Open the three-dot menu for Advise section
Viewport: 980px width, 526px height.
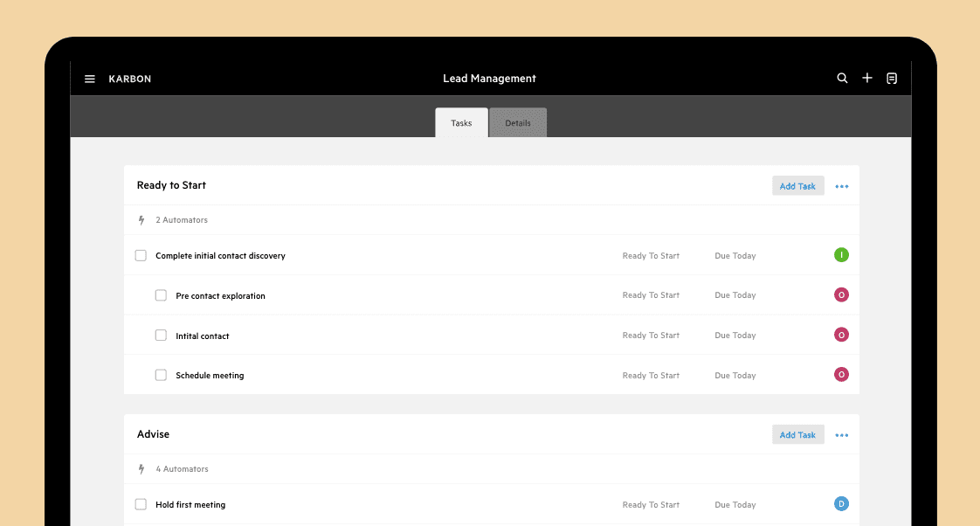[x=842, y=435]
